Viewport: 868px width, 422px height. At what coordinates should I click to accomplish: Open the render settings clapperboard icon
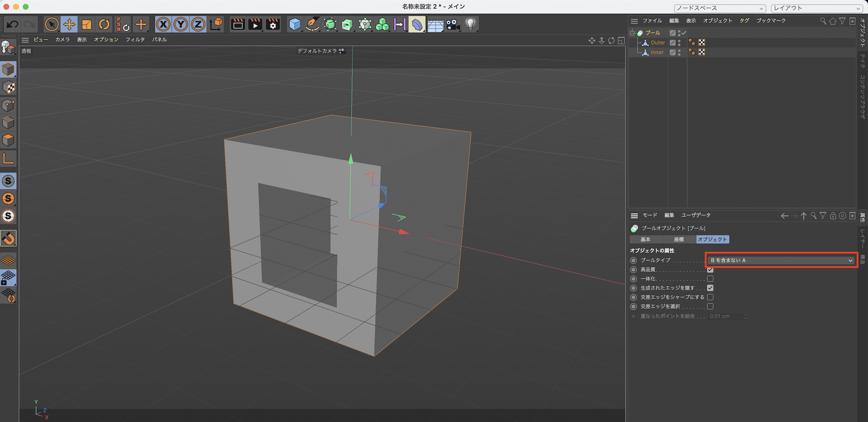click(273, 24)
